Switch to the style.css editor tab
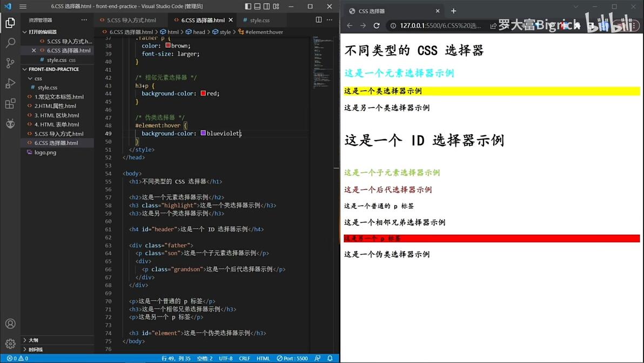 point(259,19)
